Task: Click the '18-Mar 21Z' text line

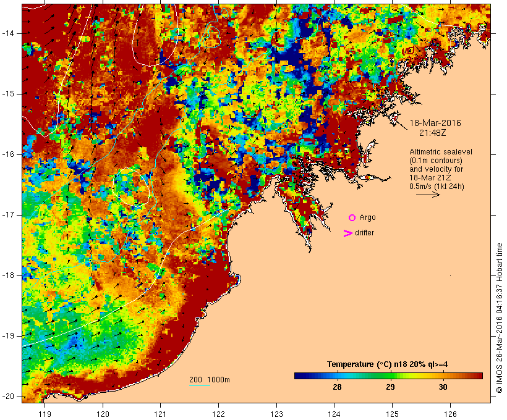Action: point(430,178)
